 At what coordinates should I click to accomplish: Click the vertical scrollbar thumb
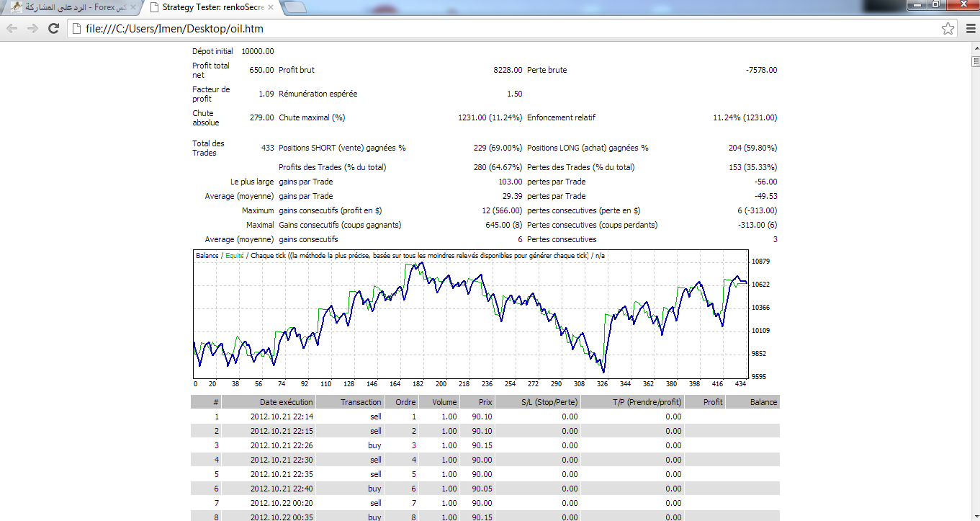(x=975, y=61)
